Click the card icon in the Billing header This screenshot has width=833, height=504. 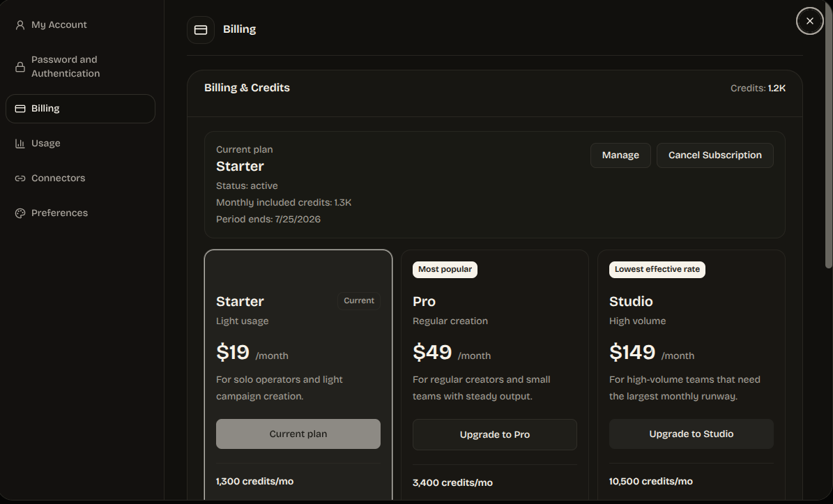coord(201,30)
